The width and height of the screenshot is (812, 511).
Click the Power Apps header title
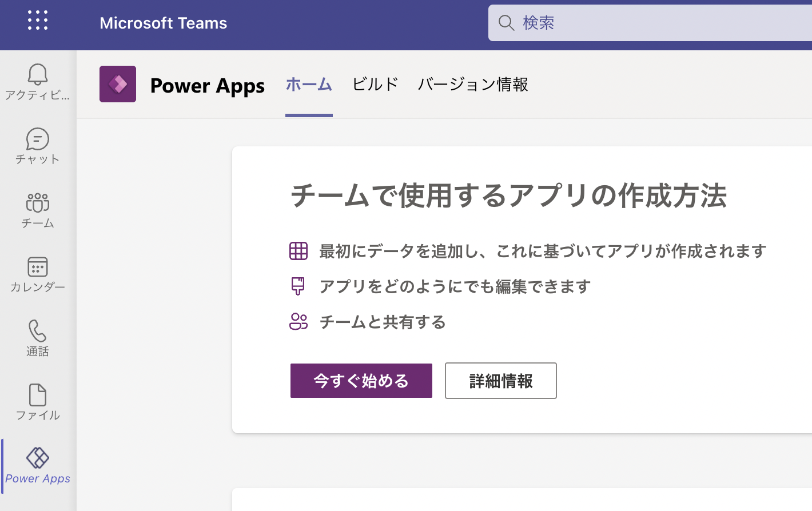208,86
